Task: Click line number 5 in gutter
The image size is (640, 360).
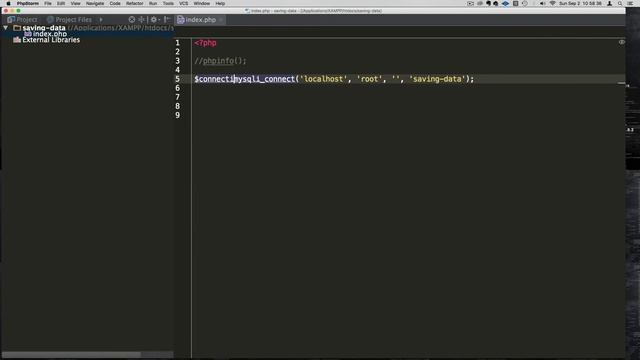Action: (x=178, y=79)
